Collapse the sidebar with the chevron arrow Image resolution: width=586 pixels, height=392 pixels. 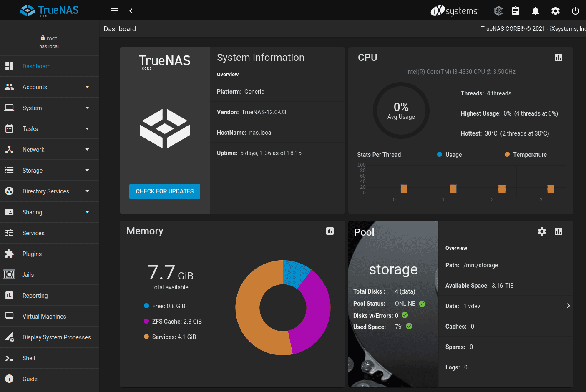click(x=131, y=11)
